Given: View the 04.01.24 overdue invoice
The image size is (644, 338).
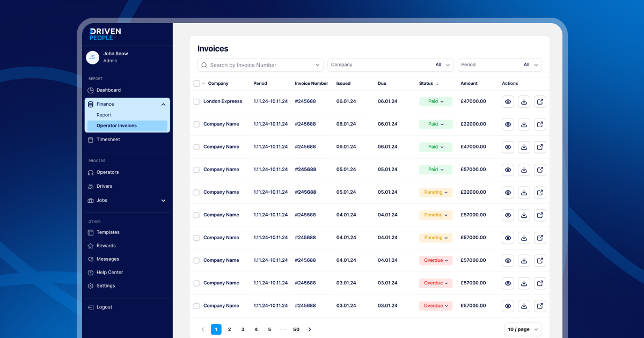Looking at the screenshot, I should 508,260.
